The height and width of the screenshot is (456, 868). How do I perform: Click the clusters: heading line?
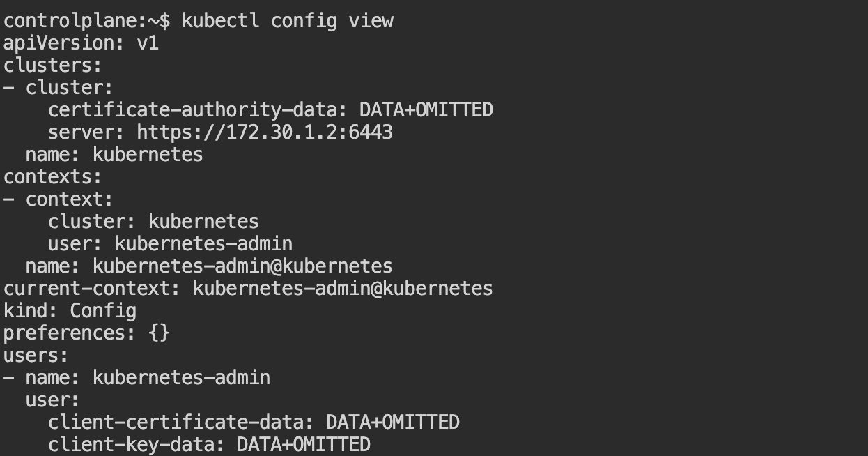coord(53,66)
